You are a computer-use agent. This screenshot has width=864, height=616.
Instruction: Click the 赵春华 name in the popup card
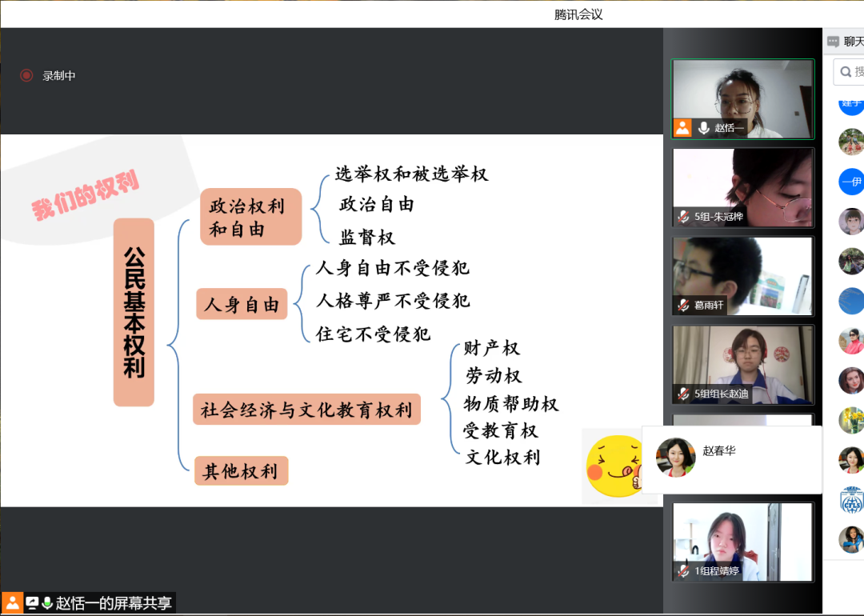pyautogui.click(x=719, y=450)
